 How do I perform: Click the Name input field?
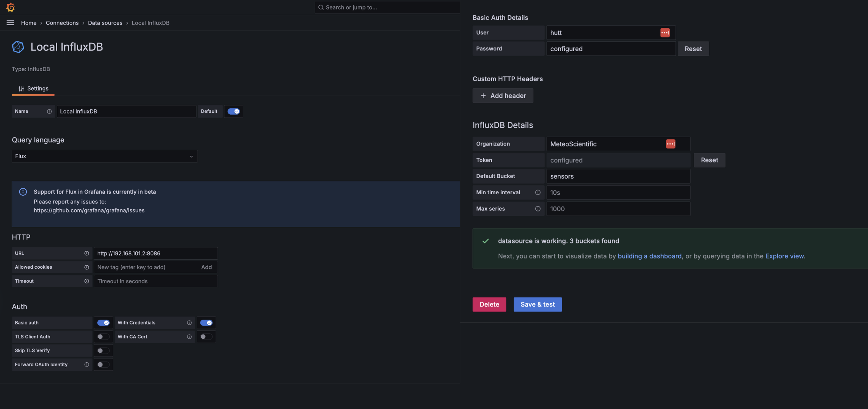126,111
